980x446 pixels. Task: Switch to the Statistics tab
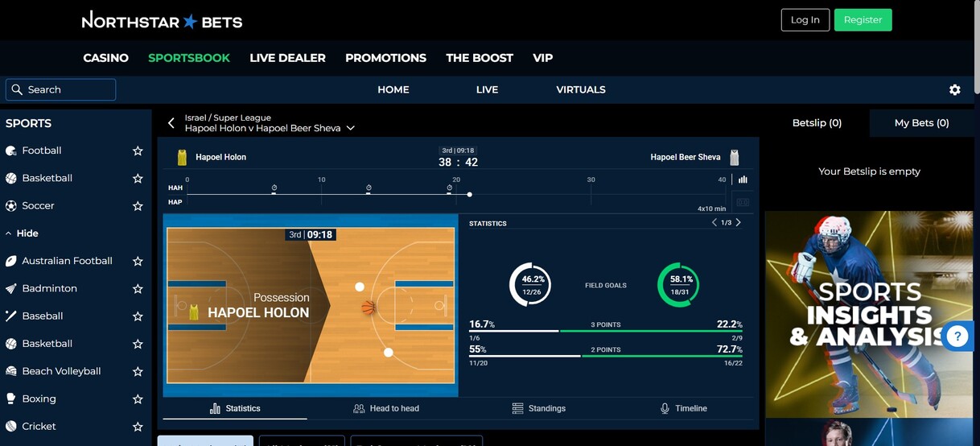(235, 408)
